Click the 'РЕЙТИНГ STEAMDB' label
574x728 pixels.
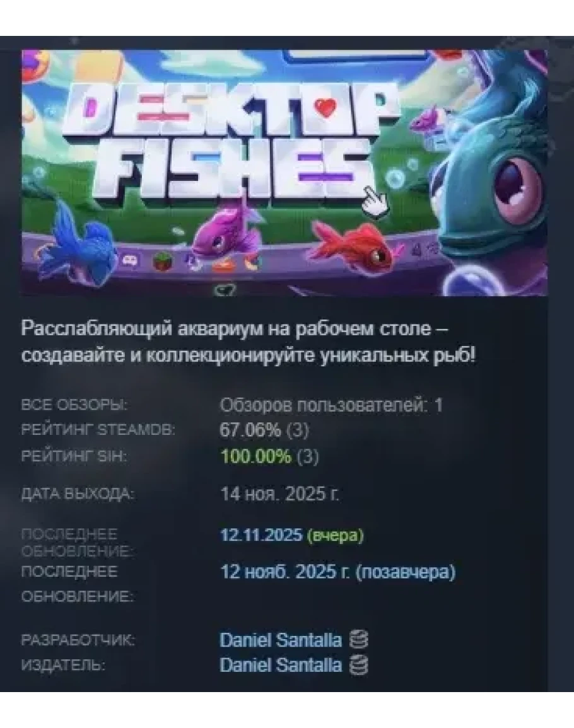(x=98, y=430)
